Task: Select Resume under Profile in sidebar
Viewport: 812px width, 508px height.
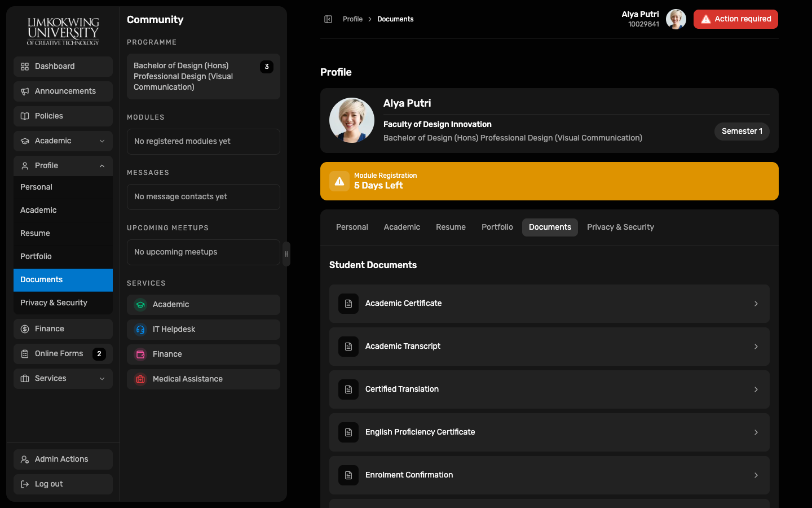Action: (x=63, y=234)
